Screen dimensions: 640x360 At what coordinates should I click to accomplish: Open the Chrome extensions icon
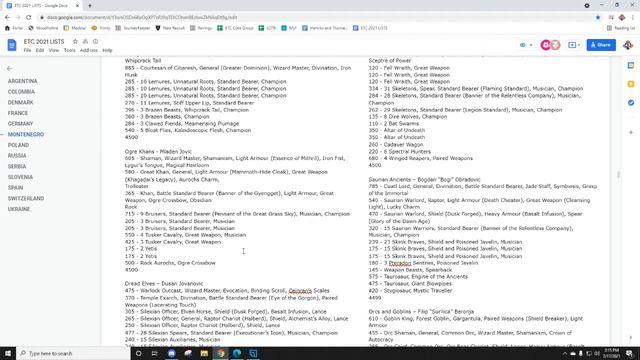tap(611, 18)
